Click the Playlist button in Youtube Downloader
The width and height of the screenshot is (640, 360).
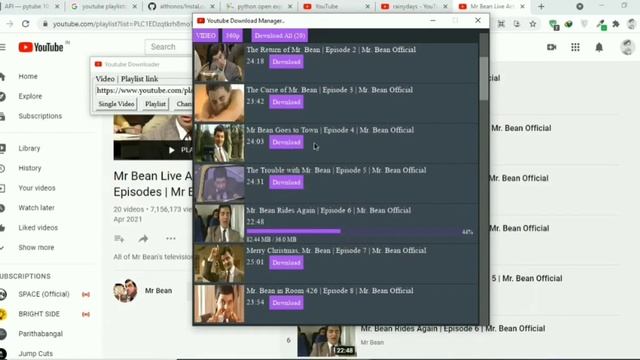[156, 104]
